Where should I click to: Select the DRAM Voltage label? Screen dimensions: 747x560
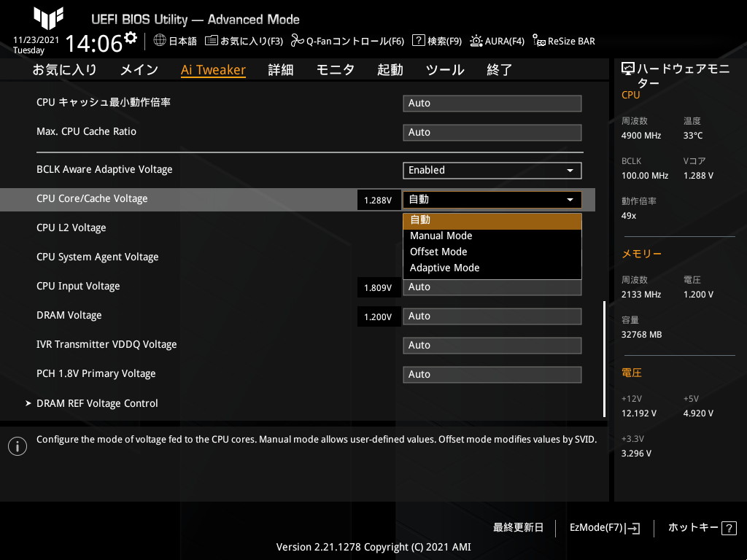coord(69,315)
